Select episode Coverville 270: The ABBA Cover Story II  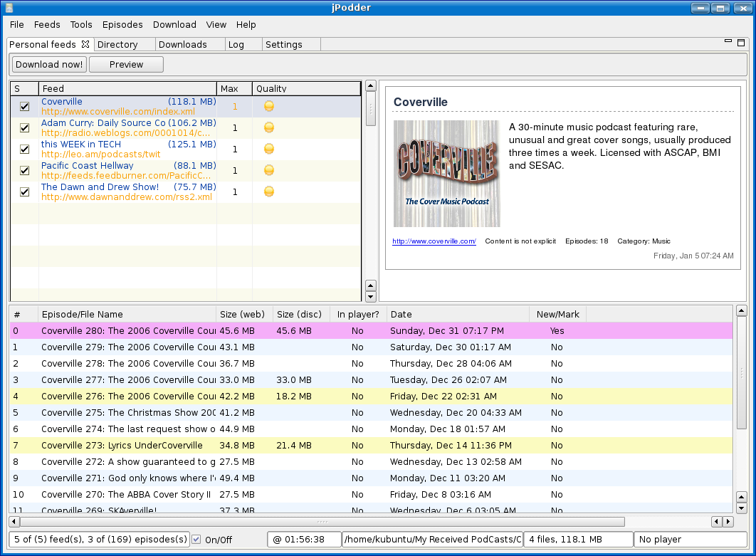pos(372,495)
